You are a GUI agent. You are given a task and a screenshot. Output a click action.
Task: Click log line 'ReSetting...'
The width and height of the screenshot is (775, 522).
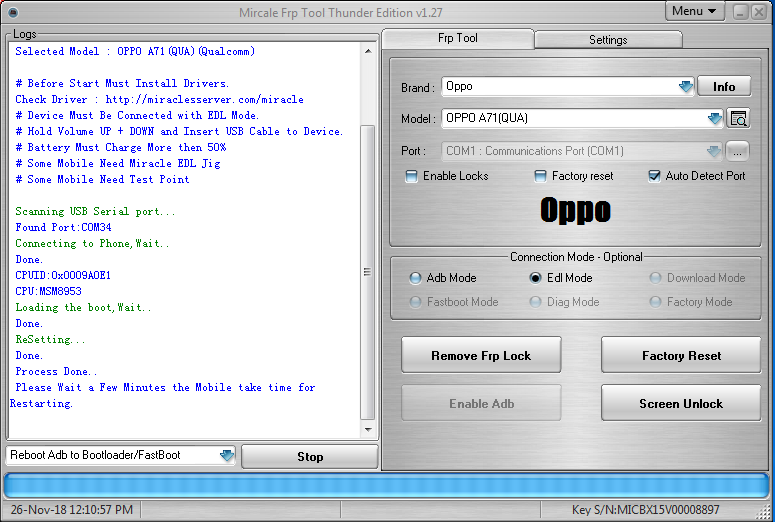coord(50,339)
